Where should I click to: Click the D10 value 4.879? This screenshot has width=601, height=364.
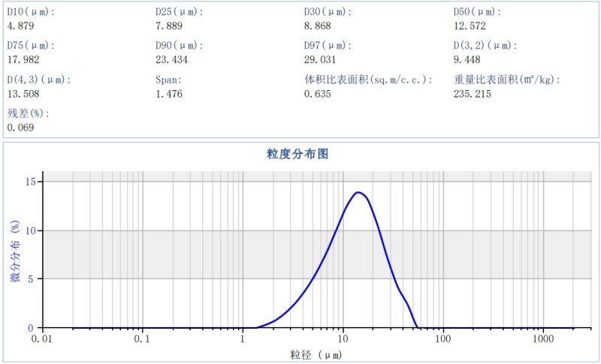pyautogui.click(x=20, y=26)
